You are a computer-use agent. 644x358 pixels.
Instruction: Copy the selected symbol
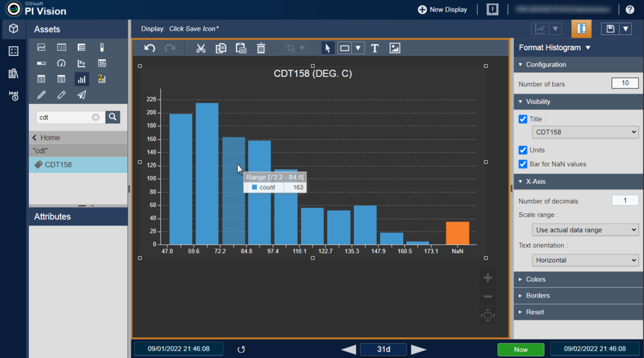point(221,48)
